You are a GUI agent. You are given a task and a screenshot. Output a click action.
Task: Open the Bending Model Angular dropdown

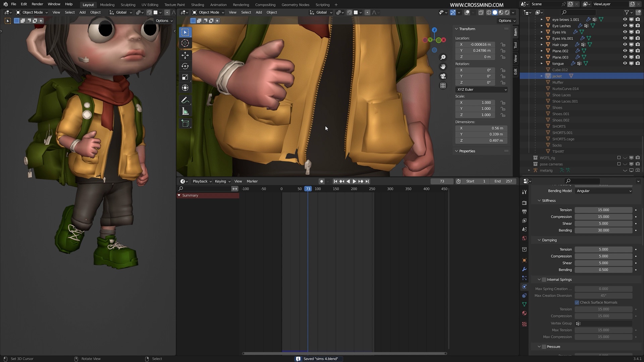click(604, 191)
